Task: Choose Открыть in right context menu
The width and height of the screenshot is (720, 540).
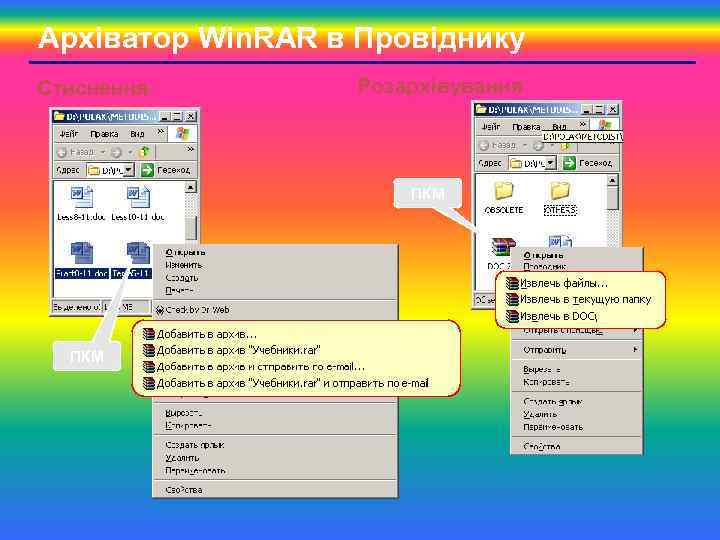Action: 576,255
